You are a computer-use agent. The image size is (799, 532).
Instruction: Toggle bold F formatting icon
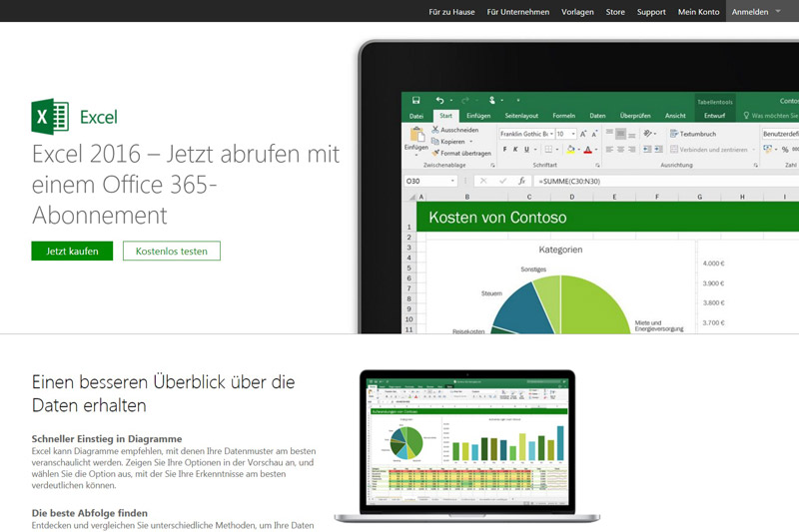tap(505, 149)
